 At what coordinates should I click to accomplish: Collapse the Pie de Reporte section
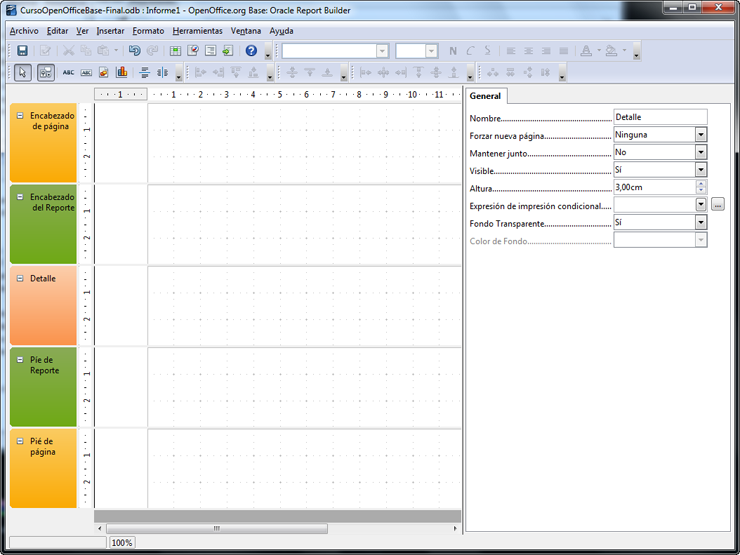pos(20,360)
